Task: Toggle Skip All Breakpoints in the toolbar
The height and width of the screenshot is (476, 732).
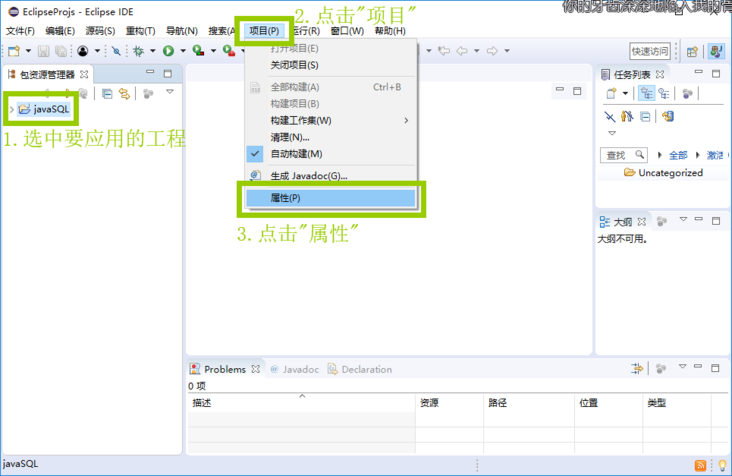Action: pyautogui.click(x=116, y=51)
